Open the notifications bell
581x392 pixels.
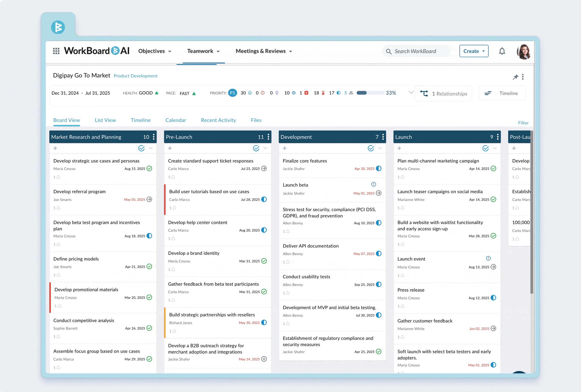click(502, 51)
